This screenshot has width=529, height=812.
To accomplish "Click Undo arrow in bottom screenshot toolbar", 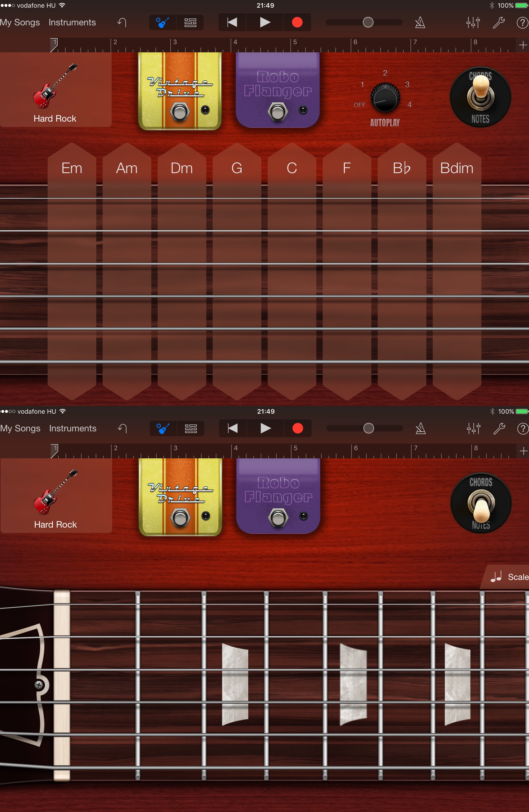I will pos(123,428).
